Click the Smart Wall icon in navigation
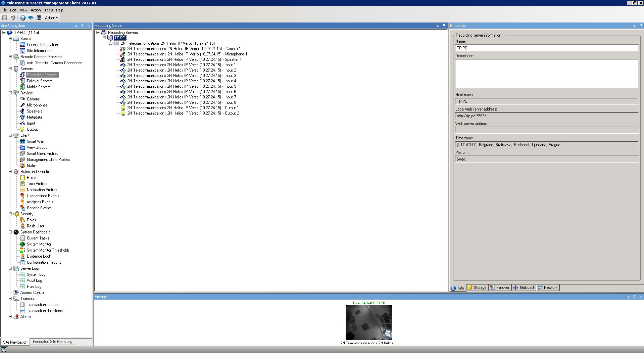Image resolution: width=644 pixels, height=353 pixels. pyautogui.click(x=22, y=141)
